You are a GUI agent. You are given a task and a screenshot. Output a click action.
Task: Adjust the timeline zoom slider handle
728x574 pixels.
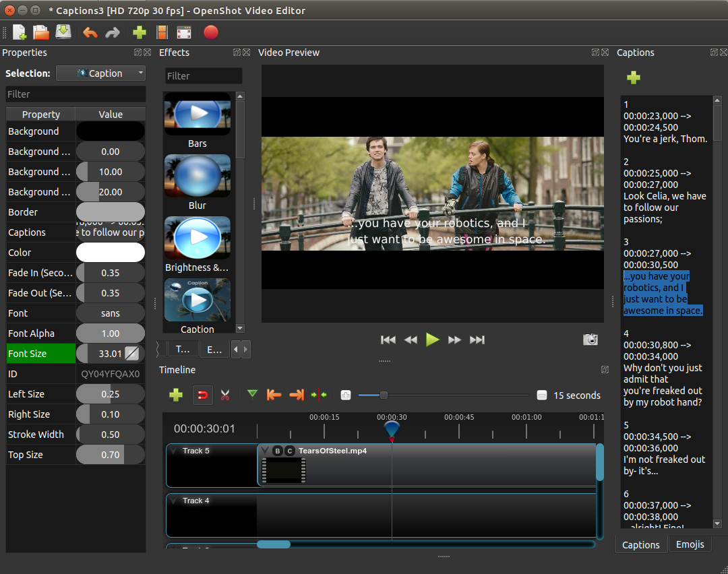(384, 395)
